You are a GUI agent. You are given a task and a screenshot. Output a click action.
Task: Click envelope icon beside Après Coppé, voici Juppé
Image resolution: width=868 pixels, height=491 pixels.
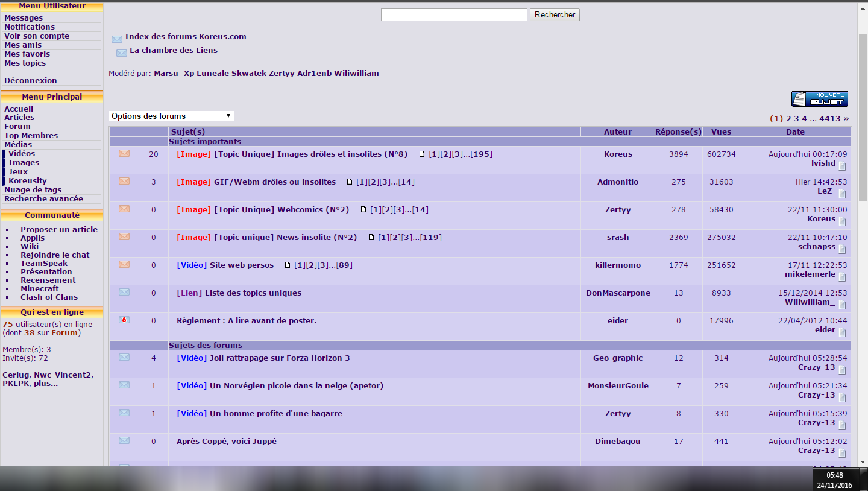pyautogui.click(x=124, y=440)
